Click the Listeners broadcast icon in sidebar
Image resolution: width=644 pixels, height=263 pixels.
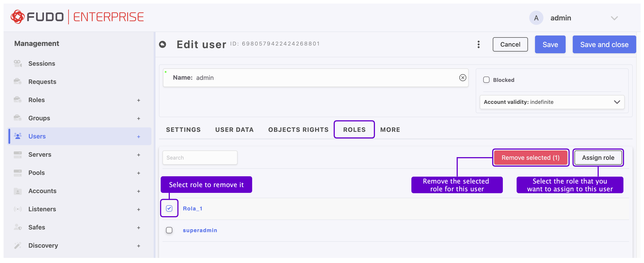point(18,209)
